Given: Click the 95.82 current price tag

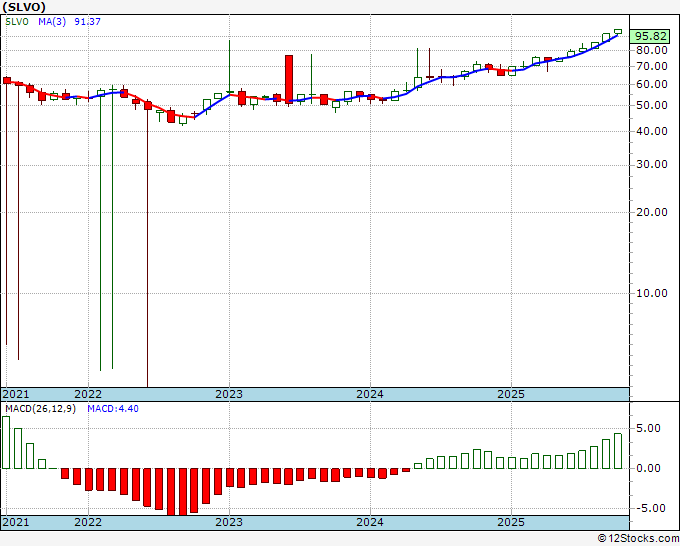Looking at the screenshot, I should 650,36.
